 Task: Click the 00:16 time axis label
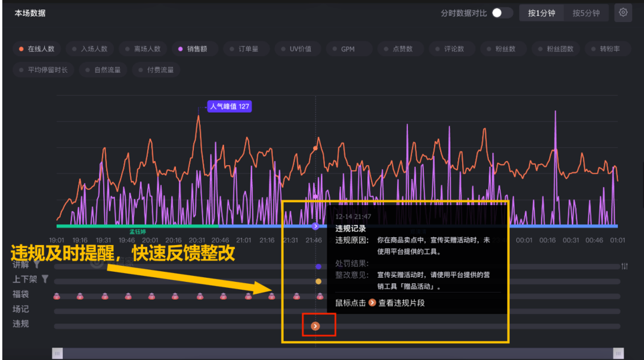pyautogui.click(x=547, y=240)
